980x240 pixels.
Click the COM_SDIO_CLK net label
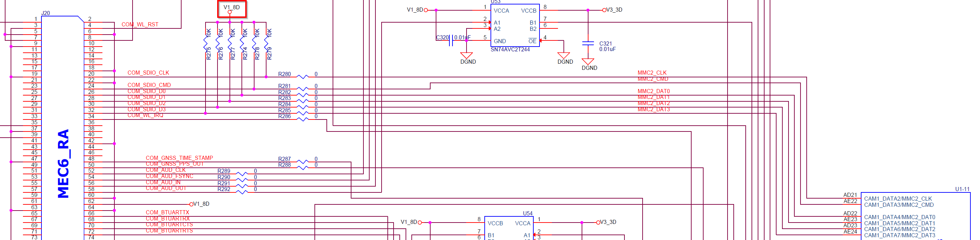[x=148, y=73]
